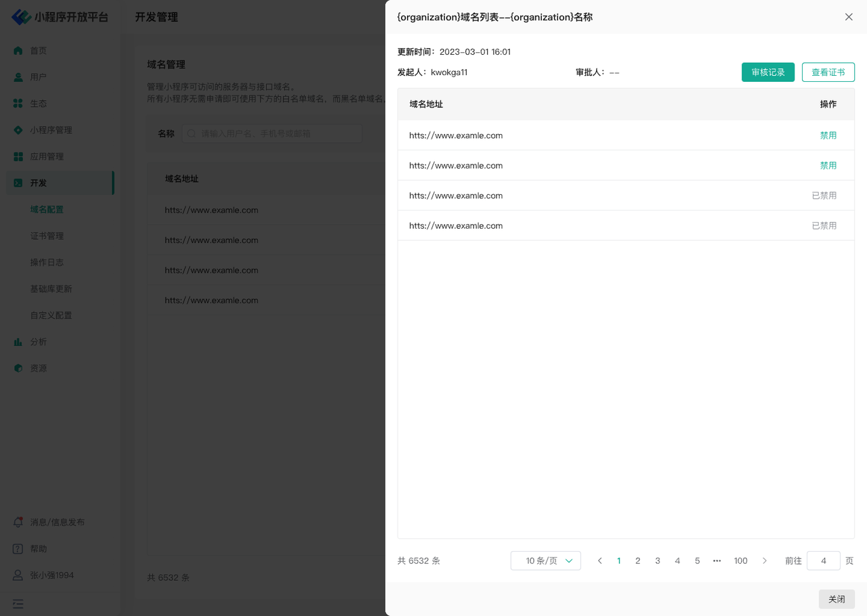Disable the first domain via 禁用 link
The width and height of the screenshot is (867, 616).
828,135
